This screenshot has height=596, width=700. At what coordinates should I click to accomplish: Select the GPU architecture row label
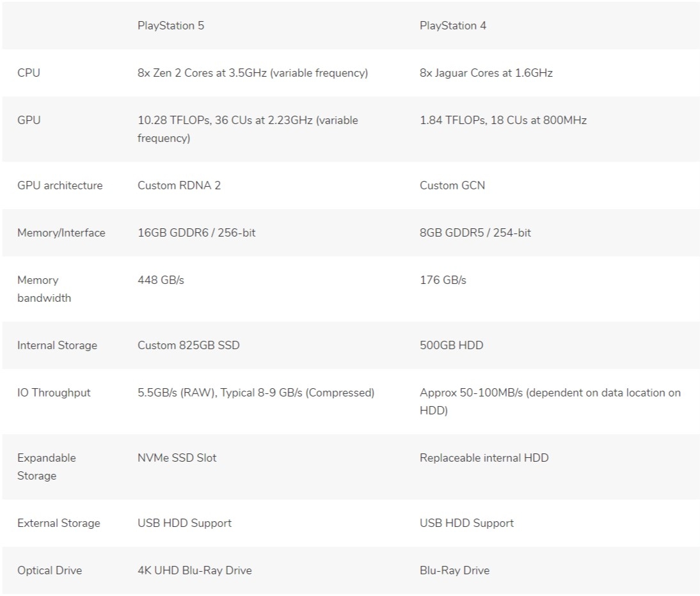(x=60, y=185)
